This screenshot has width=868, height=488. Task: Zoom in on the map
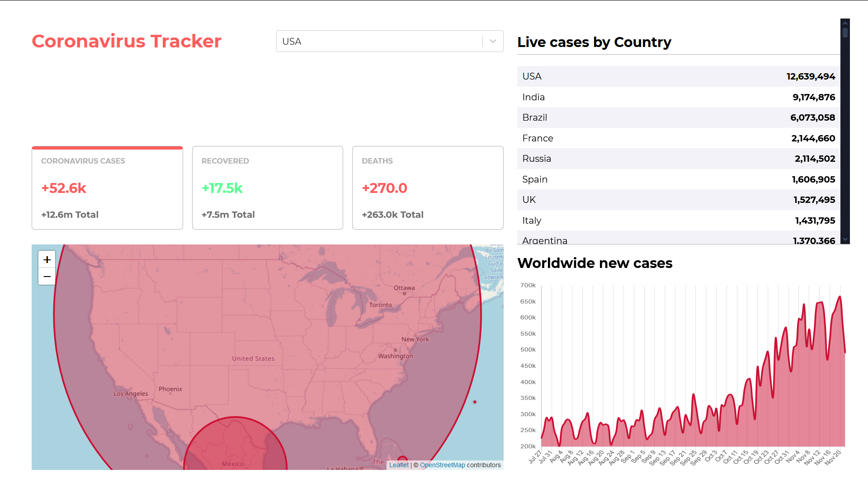click(47, 259)
